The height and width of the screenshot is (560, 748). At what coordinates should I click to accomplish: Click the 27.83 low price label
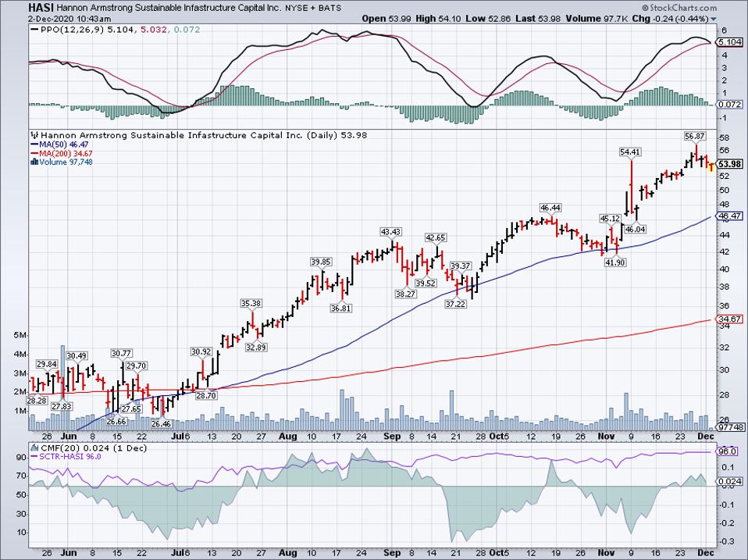(62, 406)
